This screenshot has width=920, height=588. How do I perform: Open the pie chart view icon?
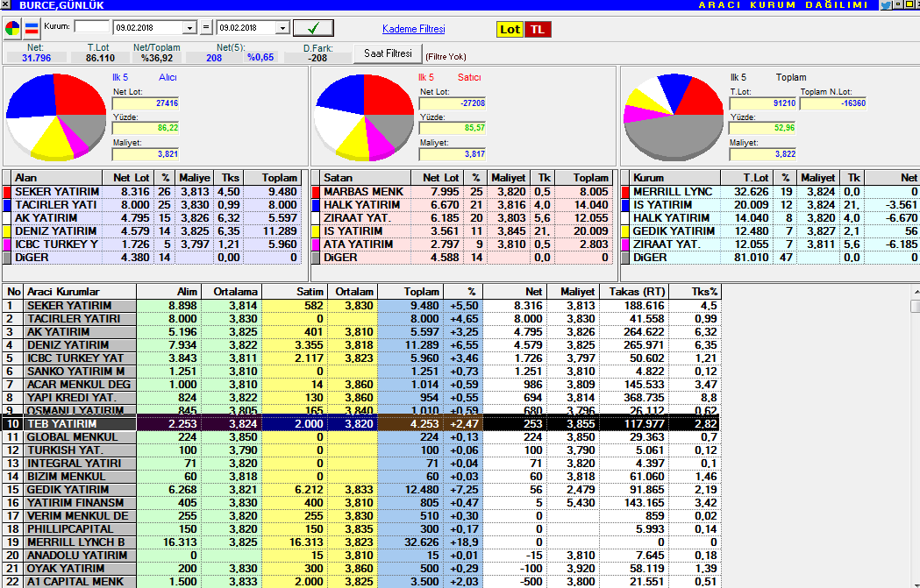pos(12,28)
